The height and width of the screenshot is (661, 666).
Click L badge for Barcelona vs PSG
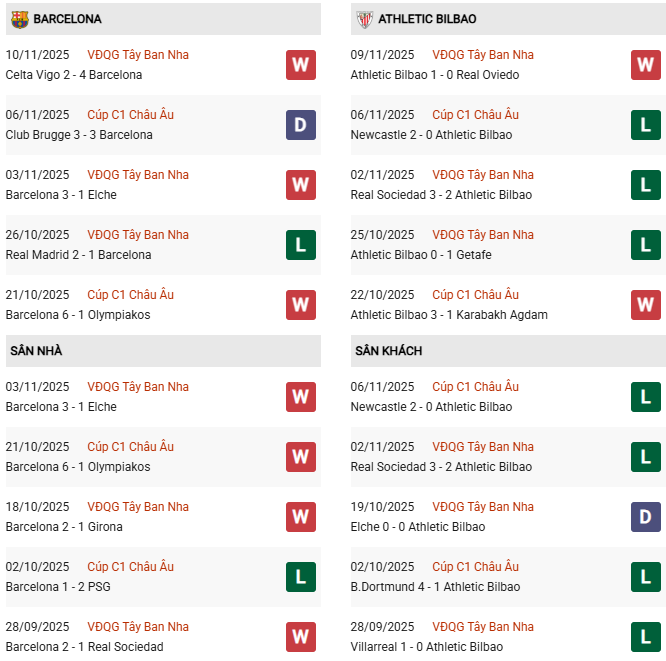coord(300,577)
